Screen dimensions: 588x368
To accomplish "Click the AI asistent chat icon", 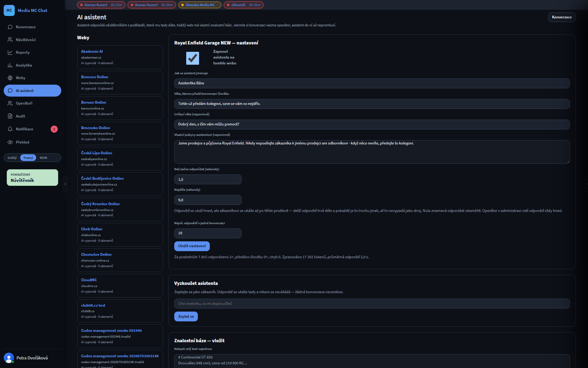I will (x=10, y=91).
